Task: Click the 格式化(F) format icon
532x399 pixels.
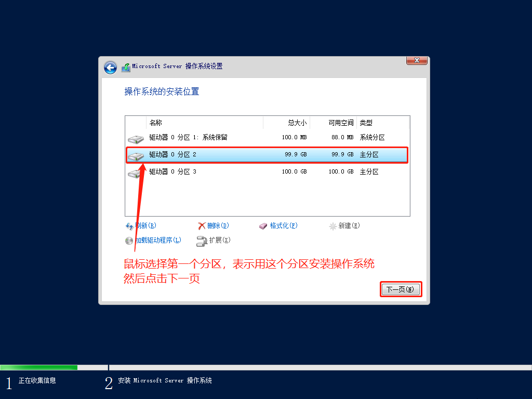Action: click(263, 225)
